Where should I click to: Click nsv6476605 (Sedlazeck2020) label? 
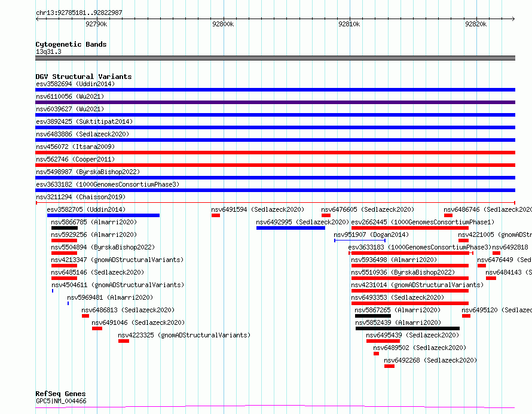[368, 209]
